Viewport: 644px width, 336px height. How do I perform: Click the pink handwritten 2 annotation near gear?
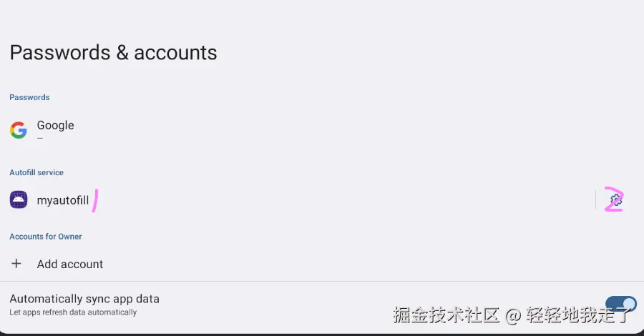[x=614, y=199]
